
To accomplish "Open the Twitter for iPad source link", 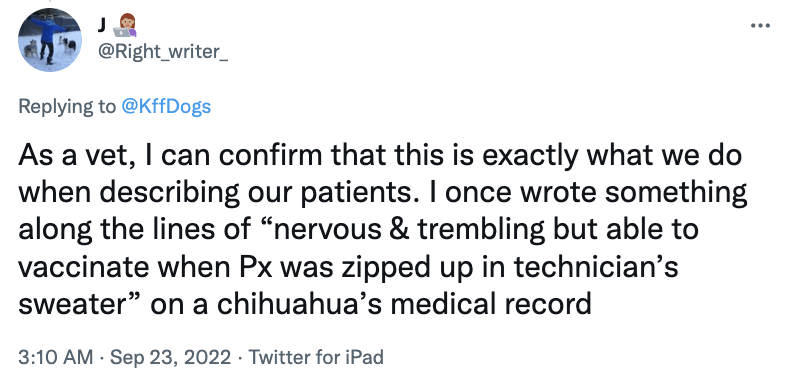I will pyautogui.click(x=316, y=357).
